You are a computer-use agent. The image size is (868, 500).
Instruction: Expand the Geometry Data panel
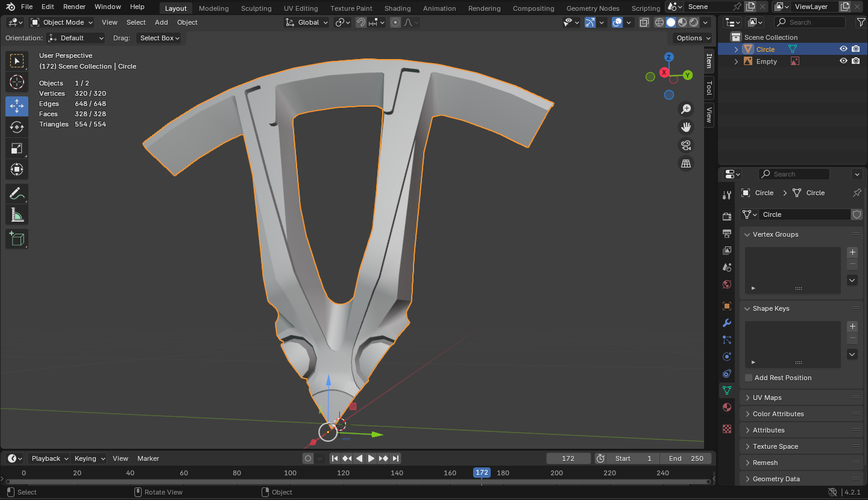click(x=802, y=479)
